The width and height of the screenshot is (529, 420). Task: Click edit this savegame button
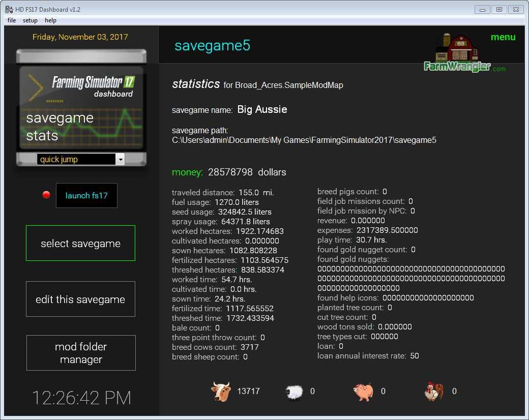pyautogui.click(x=80, y=299)
